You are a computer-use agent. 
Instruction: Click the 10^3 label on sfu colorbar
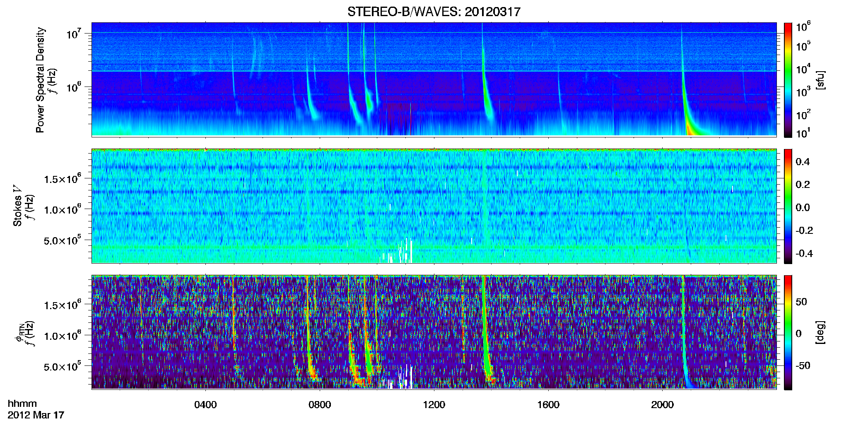[x=803, y=91]
